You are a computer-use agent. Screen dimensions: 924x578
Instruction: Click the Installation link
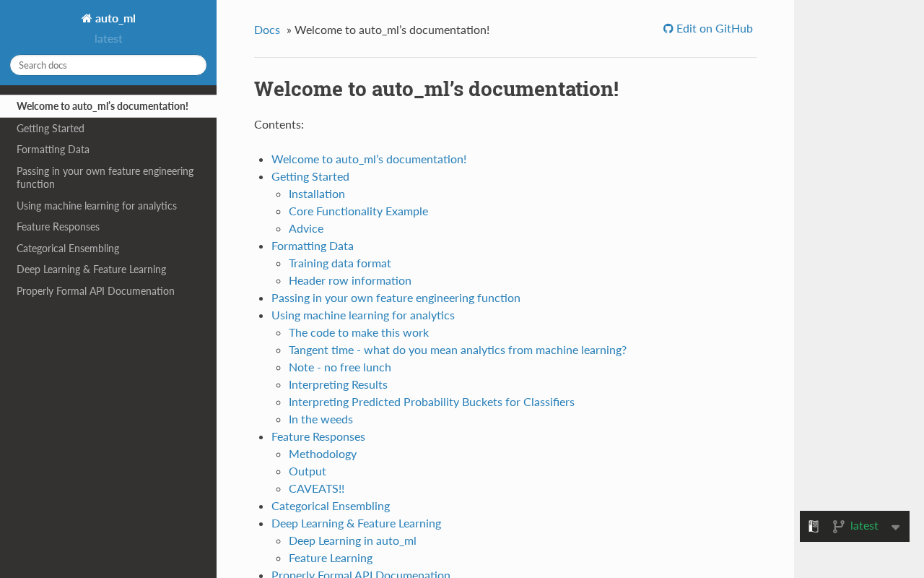317,194
